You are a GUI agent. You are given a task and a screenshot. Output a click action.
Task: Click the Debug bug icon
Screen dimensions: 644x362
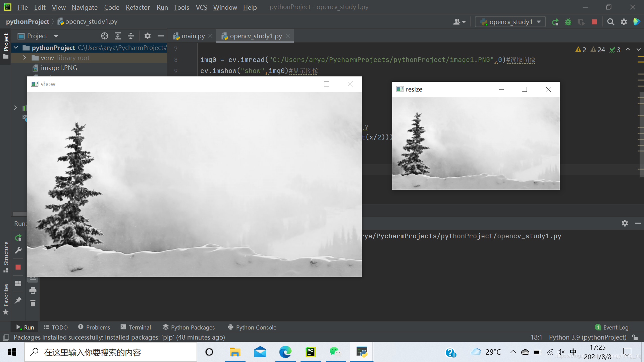568,22
